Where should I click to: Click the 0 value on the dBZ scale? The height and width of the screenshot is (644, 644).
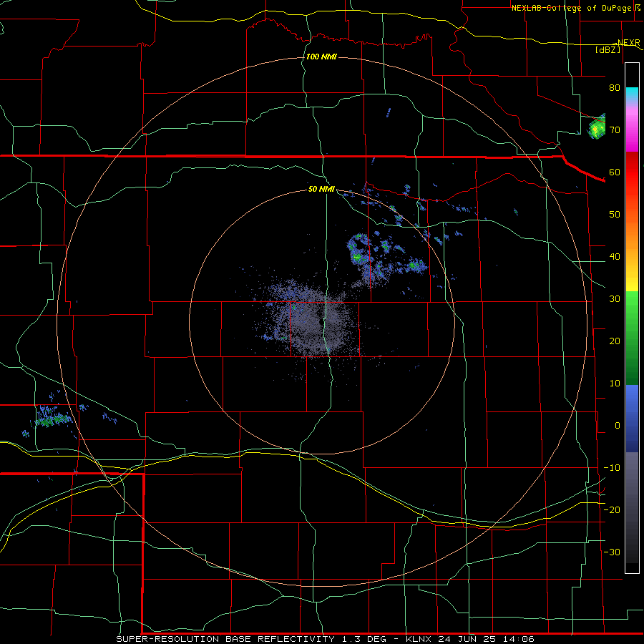click(618, 426)
